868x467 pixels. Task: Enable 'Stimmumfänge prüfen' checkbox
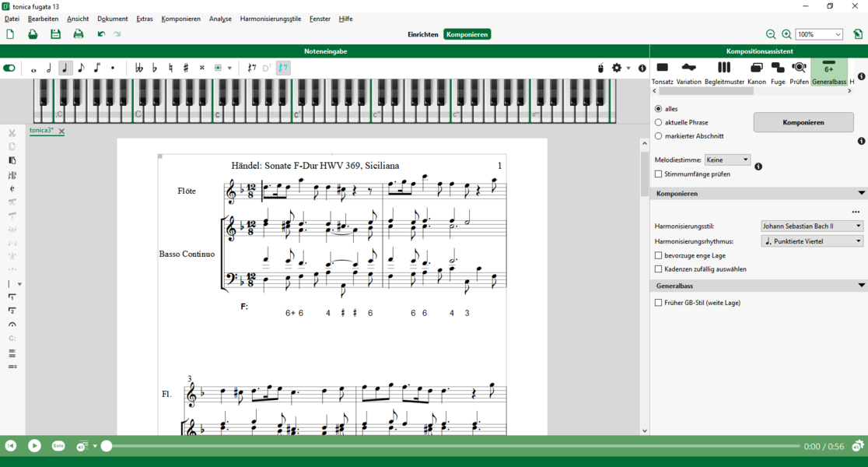point(658,174)
